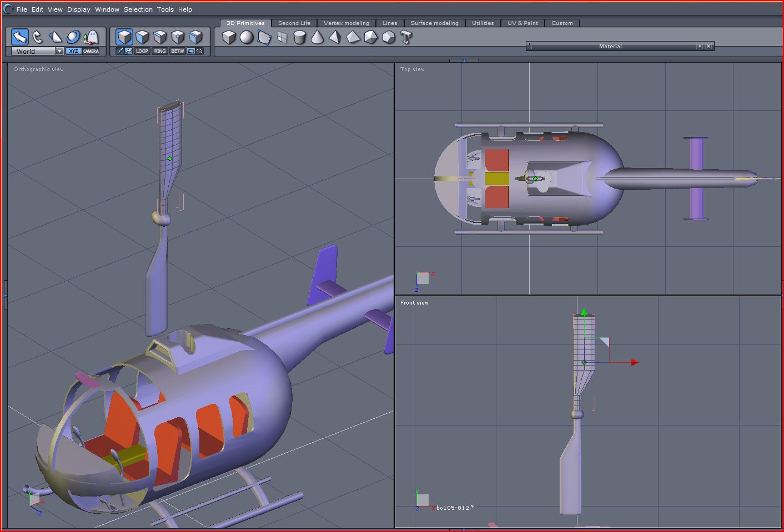This screenshot has width=784, height=532.
Task: Switch to the Vertex modeling tab
Action: point(346,23)
